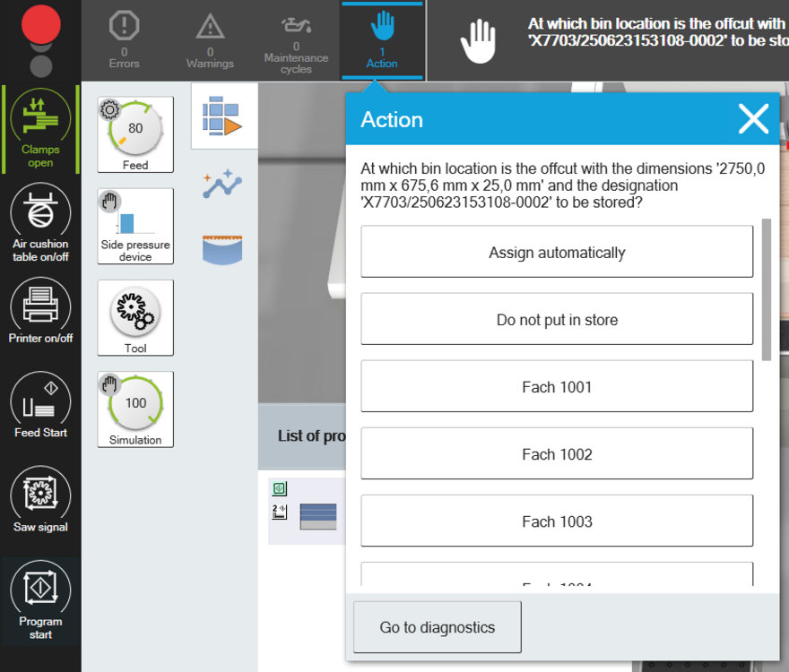Open the Side pressure device tile
Screen dimensions: 789x672
[135, 226]
